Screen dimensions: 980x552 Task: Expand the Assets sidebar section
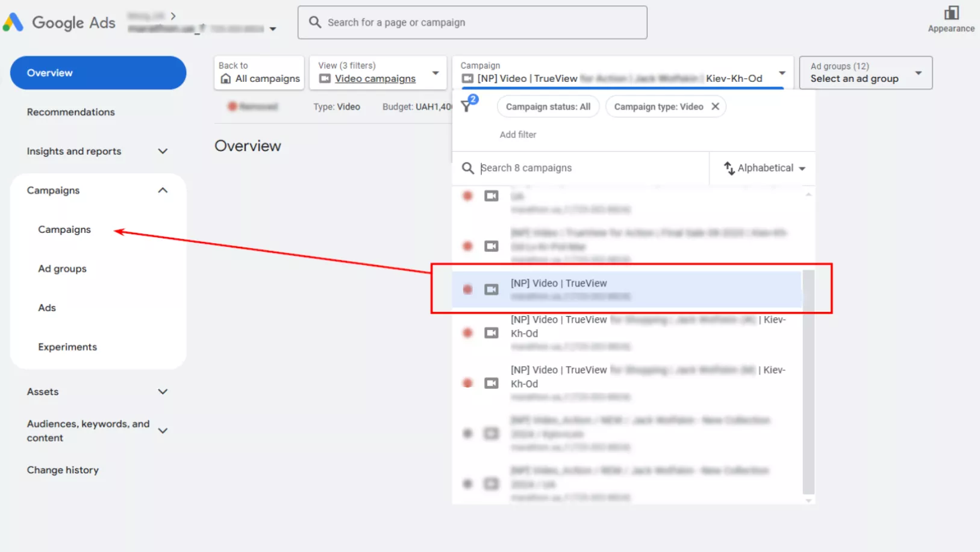tap(163, 392)
